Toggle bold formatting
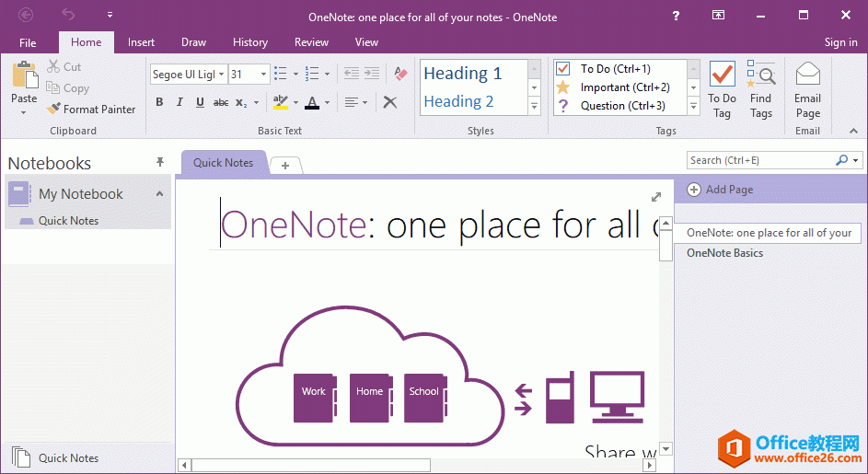This screenshot has width=868, height=474. (159, 102)
